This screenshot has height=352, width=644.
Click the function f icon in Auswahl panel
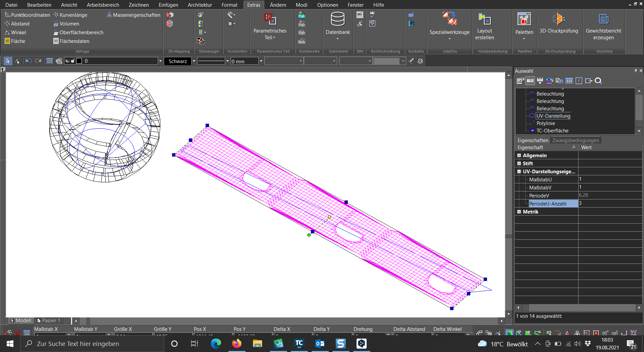(579, 80)
